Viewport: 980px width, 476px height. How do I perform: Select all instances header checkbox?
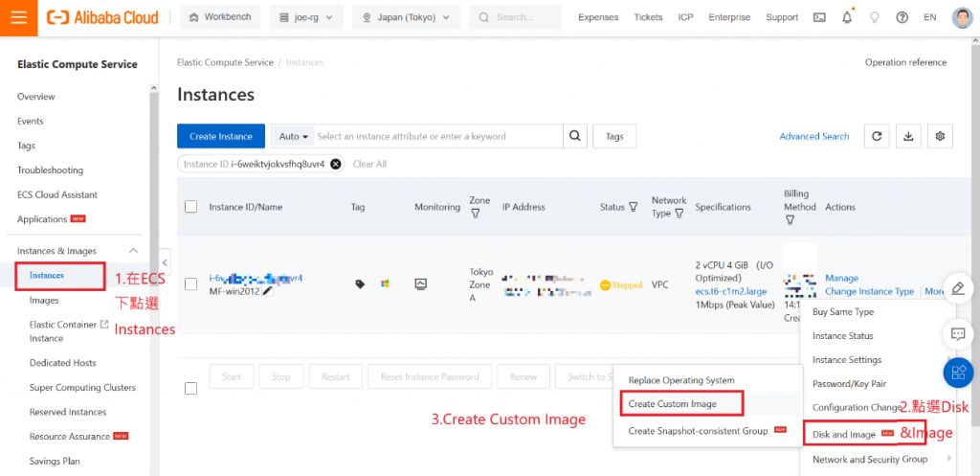click(191, 207)
